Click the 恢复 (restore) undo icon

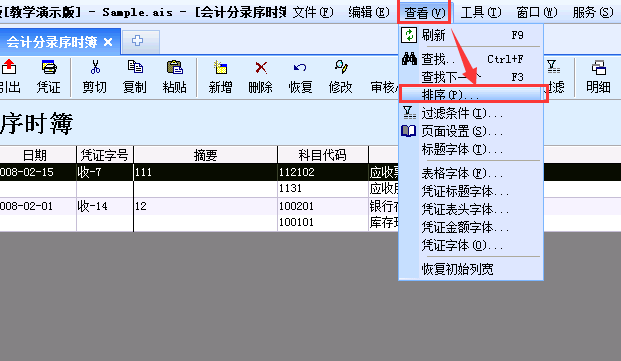(x=300, y=68)
